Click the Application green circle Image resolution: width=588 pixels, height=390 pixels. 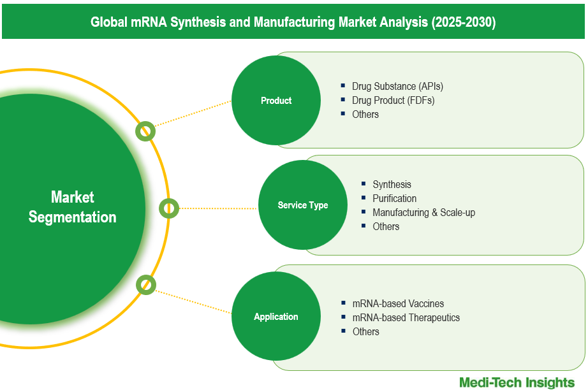tap(276, 316)
